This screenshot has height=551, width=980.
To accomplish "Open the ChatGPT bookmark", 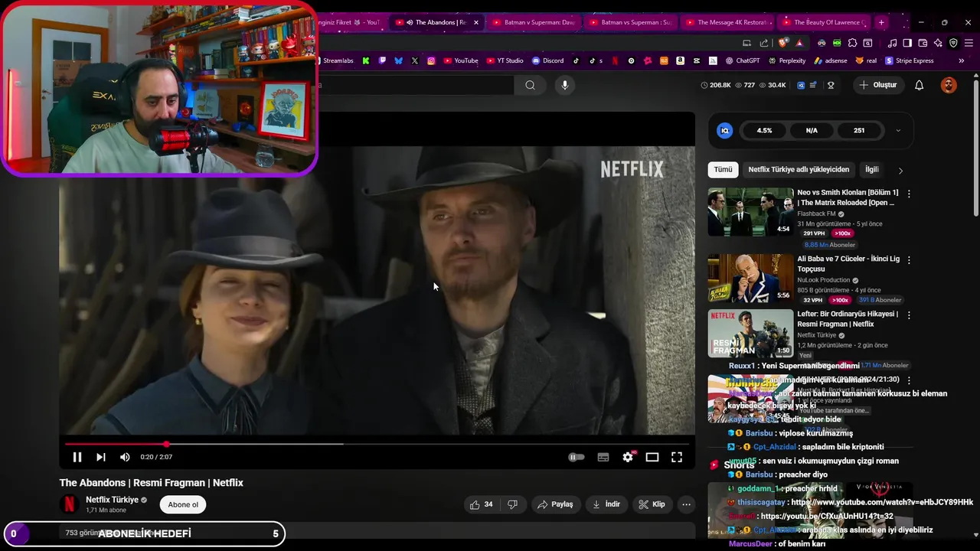I will click(743, 60).
